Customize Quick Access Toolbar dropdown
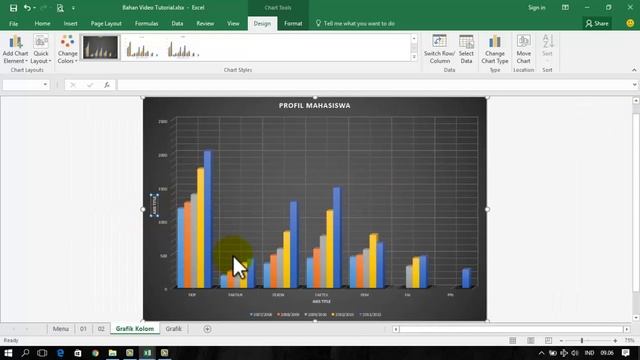640x360 pixels. (73, 8)
